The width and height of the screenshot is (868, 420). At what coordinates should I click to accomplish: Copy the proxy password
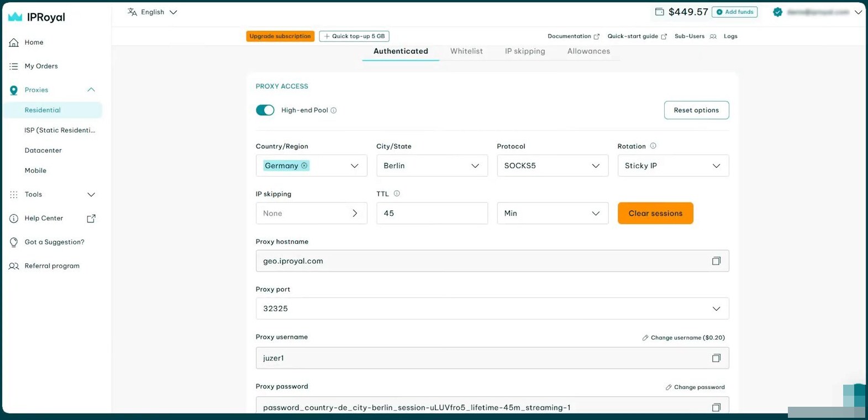716,407
